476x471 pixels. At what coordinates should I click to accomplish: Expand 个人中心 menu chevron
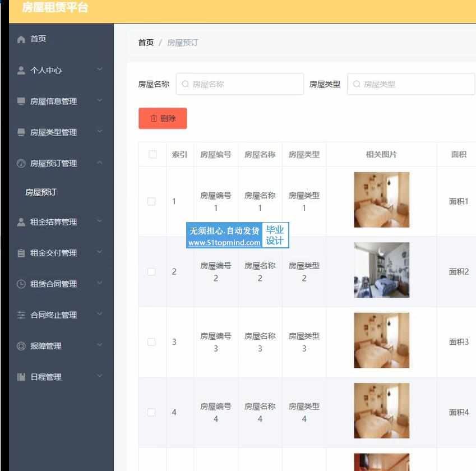[x=100, y=69]
